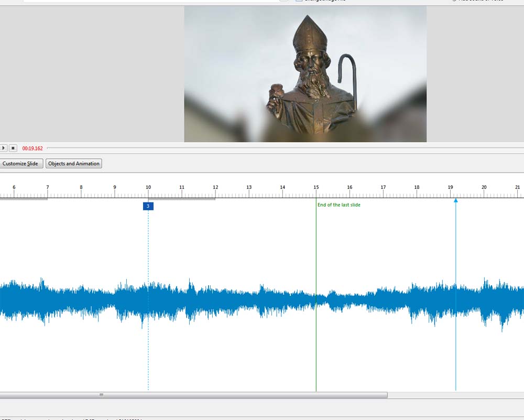
Task: Click ruler mark 8 on the timeline
Action: point(81,187)
